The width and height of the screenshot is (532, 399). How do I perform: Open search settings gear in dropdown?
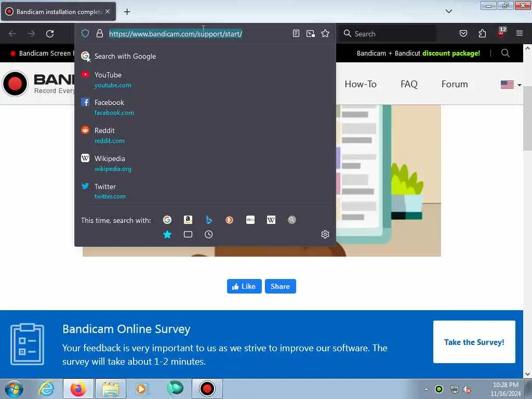325,234
